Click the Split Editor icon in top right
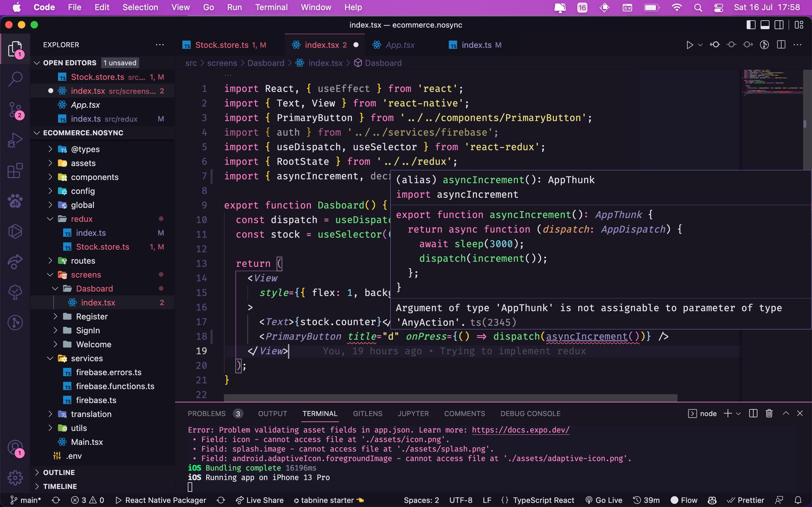This screenshot has width=812, height=507. 782,45
